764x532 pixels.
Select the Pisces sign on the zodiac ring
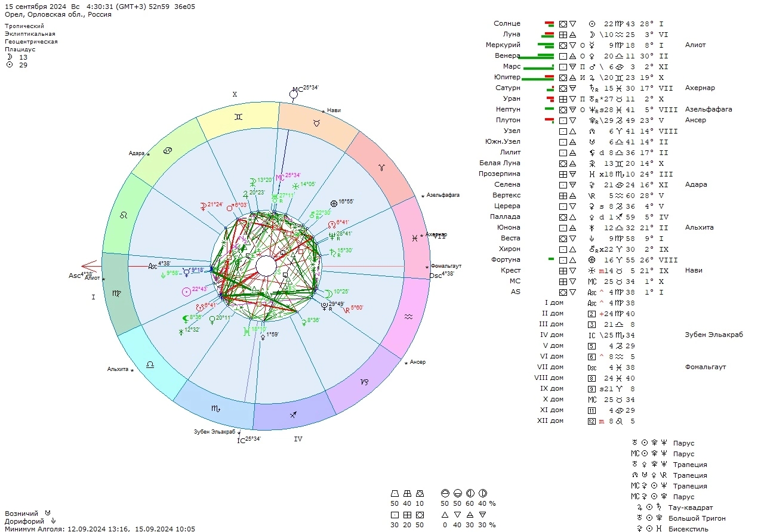pos(415,238)
